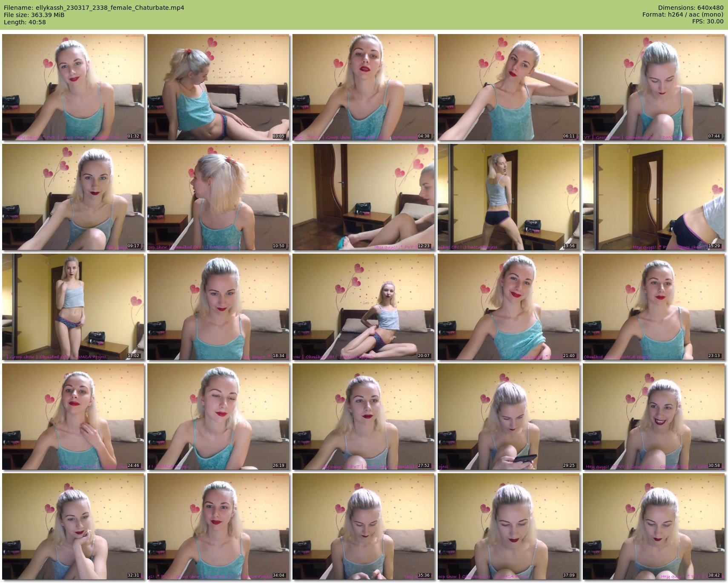Select the frame stamped 06:11
Image resolution: width=728 pixels, height=583 pixels.
pyautogui.click(x=509, y=87)
